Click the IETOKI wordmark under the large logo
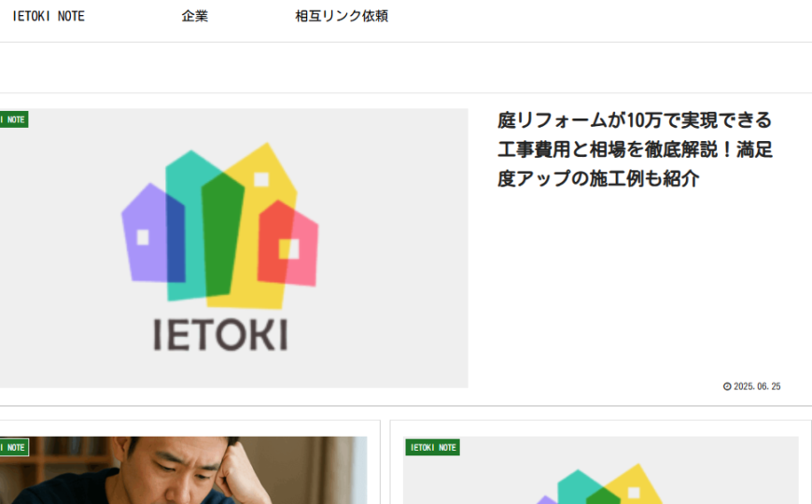The width and height of the screenshot is (812, 504). [220, 335]
